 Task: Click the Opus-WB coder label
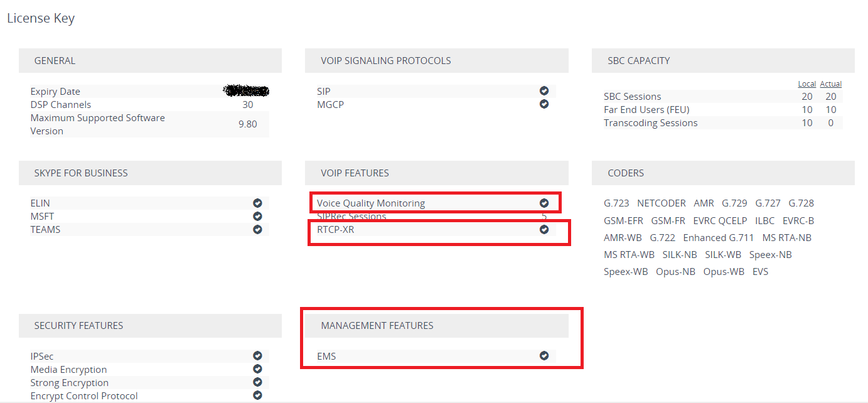click(x=724, y=272)
